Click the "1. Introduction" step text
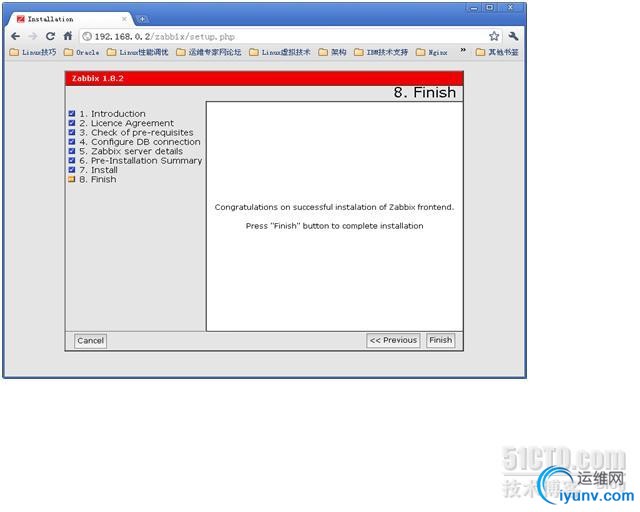 coord(112,114)
